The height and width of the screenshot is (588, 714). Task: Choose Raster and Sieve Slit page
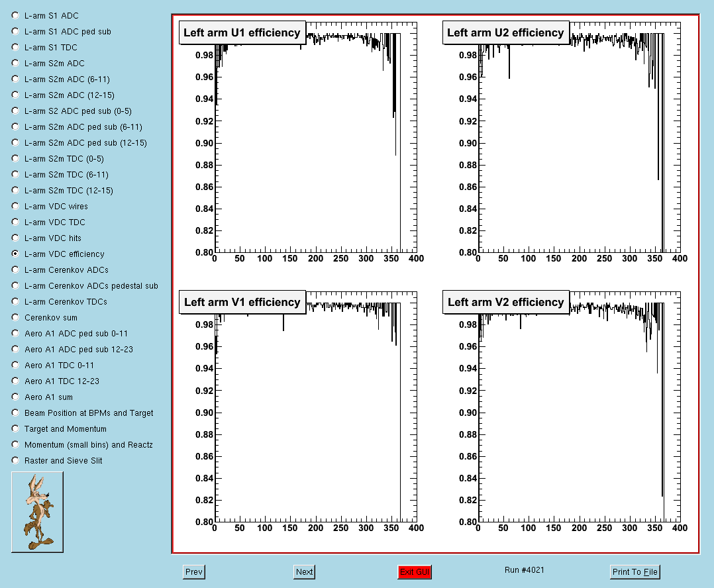(15, 461)
